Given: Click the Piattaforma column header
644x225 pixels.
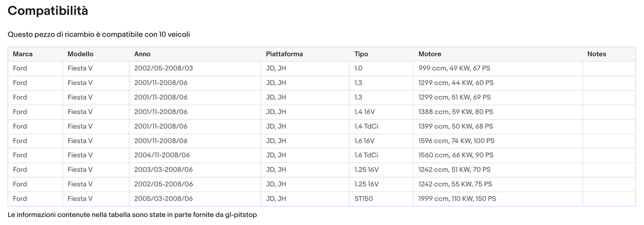Looking at the screenshot, I should pos(284,54).
